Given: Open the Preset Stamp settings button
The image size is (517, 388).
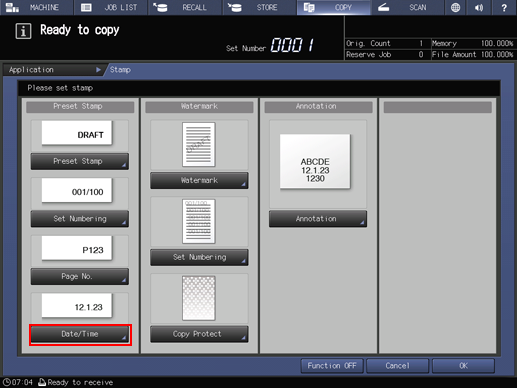Looking at the screenshot, I should coord(80,161).
